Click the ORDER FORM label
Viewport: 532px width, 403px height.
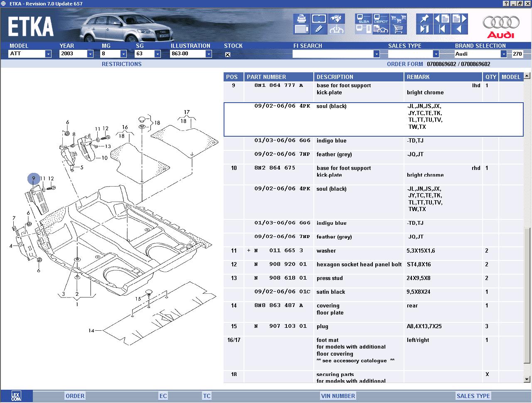pos(405,64)
